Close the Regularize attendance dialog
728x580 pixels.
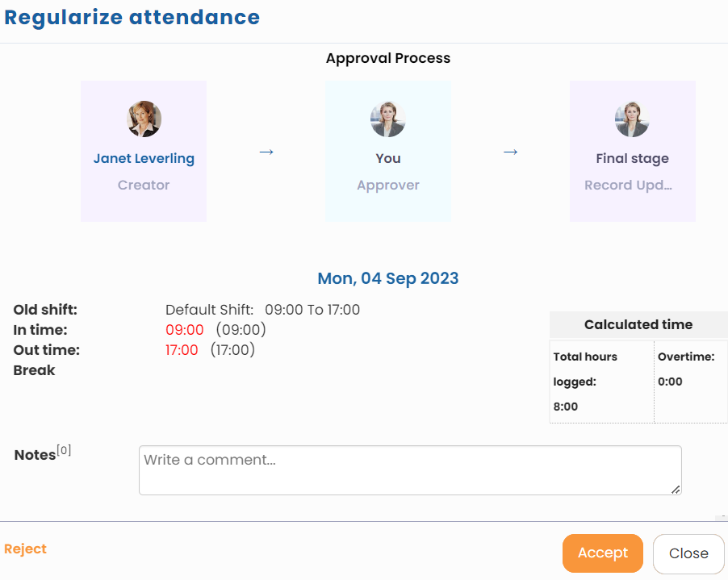(688, 553)
